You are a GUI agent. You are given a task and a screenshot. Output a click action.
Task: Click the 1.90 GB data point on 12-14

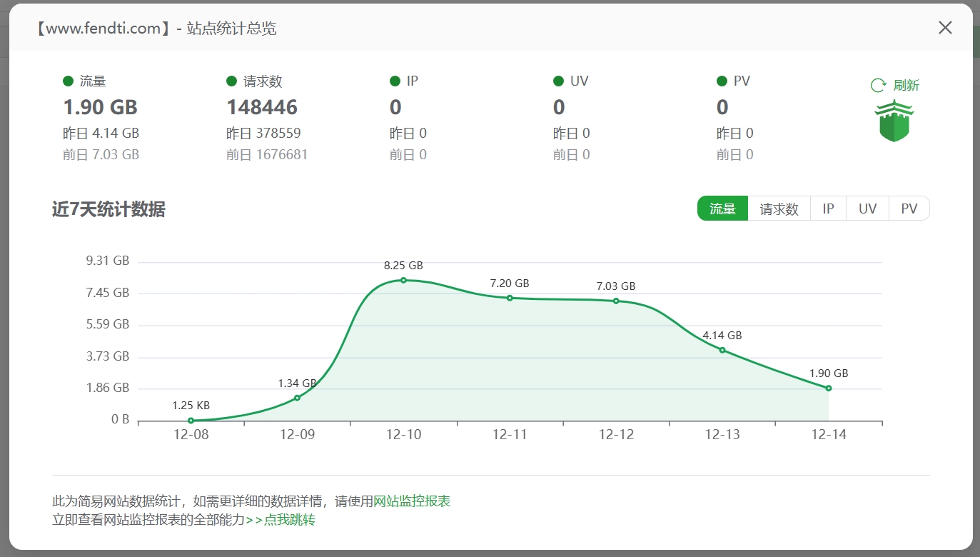tap(829, 388)
